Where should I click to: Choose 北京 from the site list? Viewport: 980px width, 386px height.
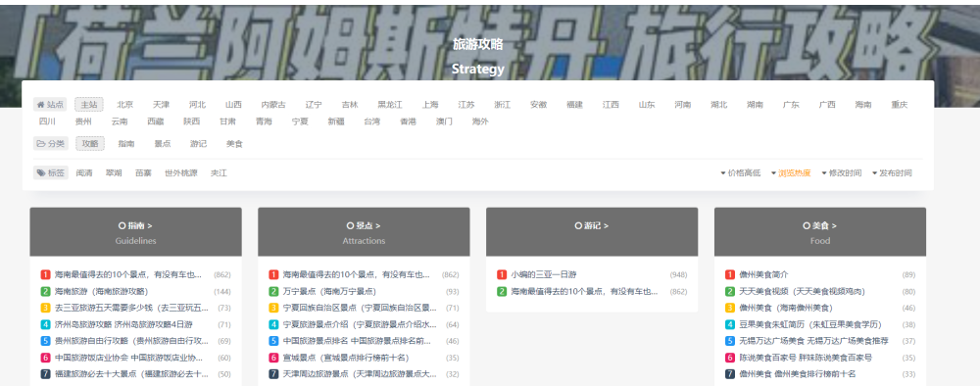[x=125, y=104]
